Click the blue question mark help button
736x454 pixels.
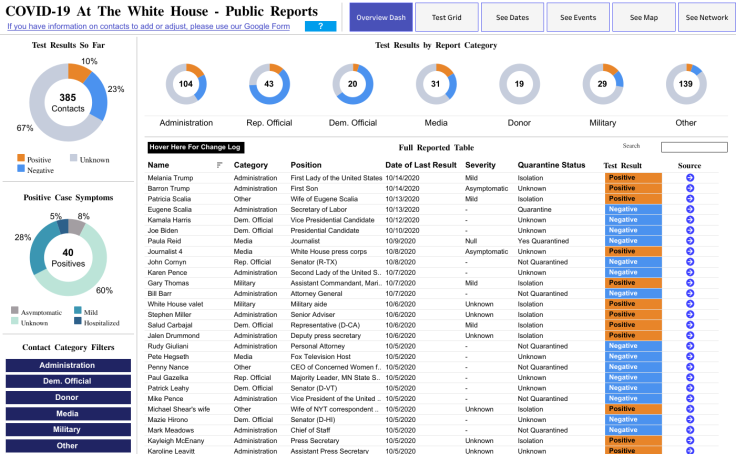320,26
